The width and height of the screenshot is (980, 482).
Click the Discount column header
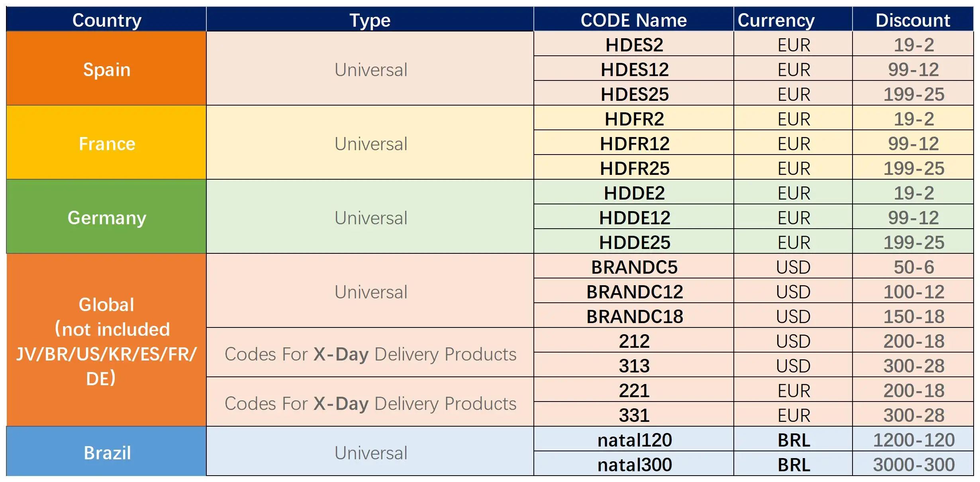click(913, 20)
